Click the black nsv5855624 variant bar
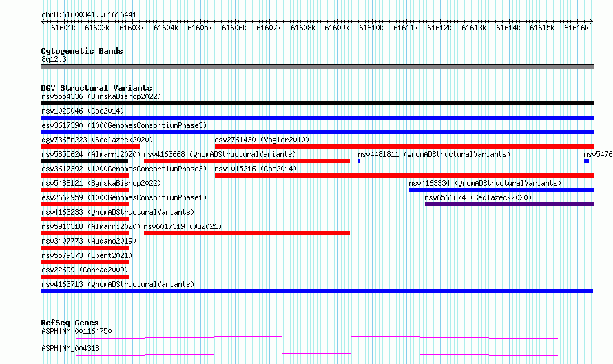This screenshot has width=613, height=364. coord(85,161)
